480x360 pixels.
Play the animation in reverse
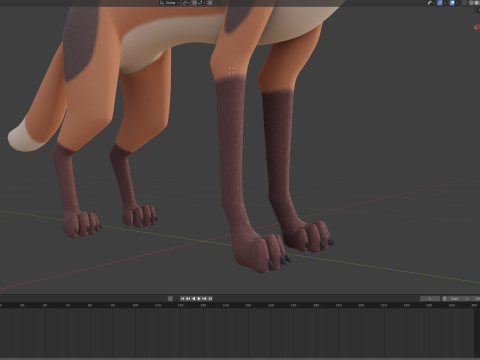[194, 299]
